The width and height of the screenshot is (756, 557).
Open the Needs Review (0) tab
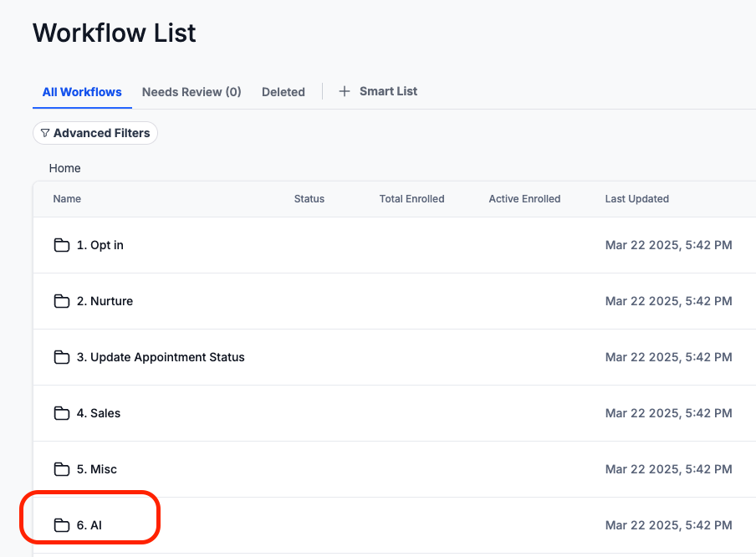pos(192,92)
